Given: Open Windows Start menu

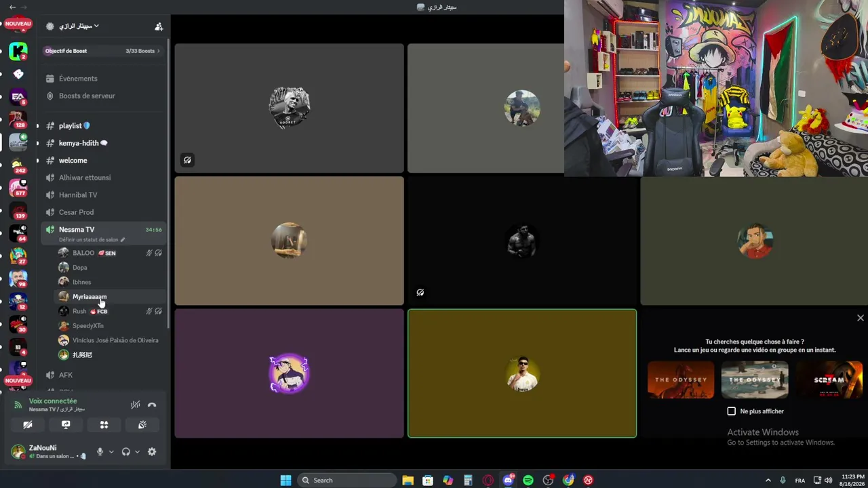Looking at the screenshot, I should pyautogui.click(x=285, y=480).
